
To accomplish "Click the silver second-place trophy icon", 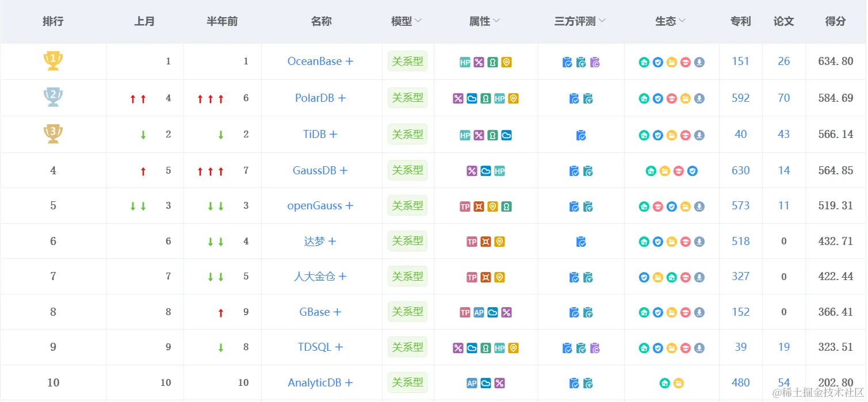I will [x=53, y=97].
